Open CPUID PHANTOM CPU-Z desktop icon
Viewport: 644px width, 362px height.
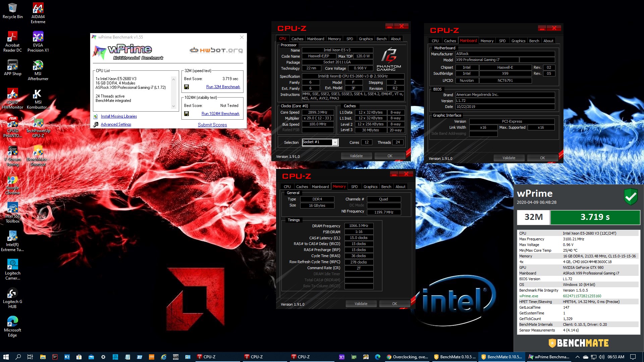(x=13, y=127)
